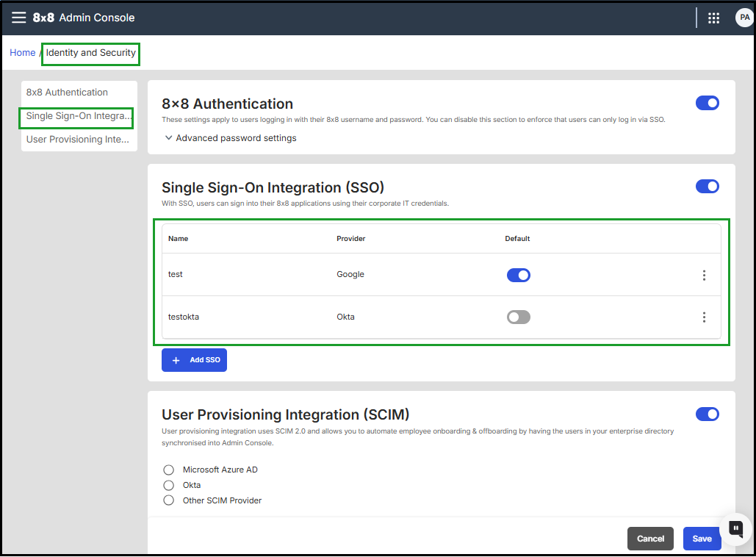Navigate to Home breadcrumb link
This screenshot has width=756, height=557.
point(22,53)
